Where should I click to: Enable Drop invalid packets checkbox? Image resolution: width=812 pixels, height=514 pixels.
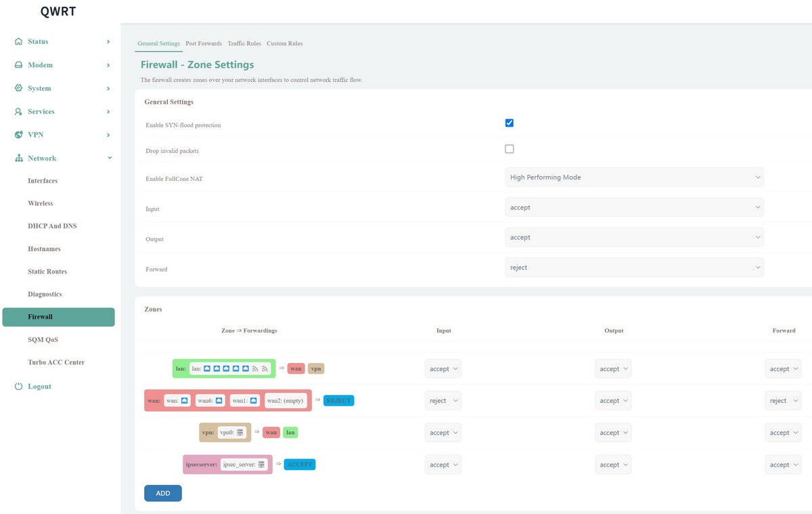pyautogui.click(x=510, y=149)
